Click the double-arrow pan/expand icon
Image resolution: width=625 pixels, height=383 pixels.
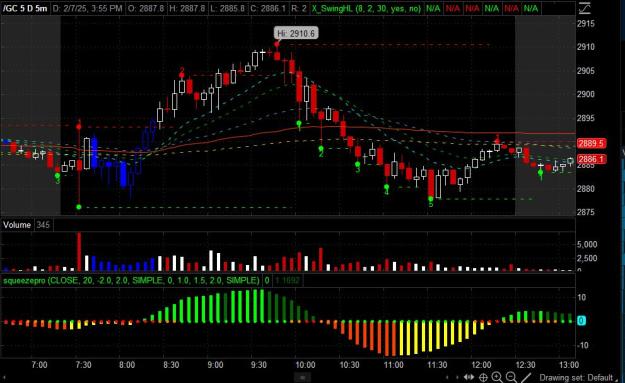[469, 377]
